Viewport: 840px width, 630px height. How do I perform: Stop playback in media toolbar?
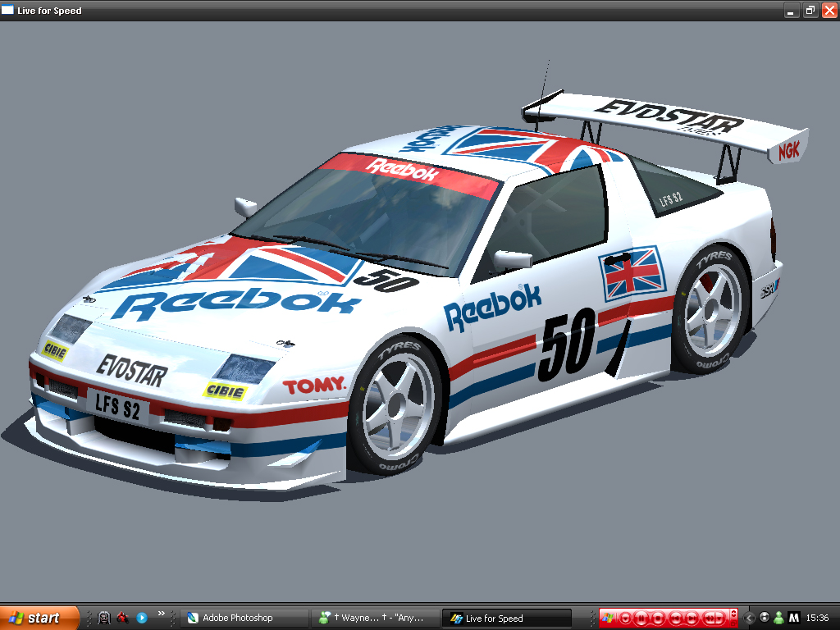pyautogui.click(x=658, y=619)
